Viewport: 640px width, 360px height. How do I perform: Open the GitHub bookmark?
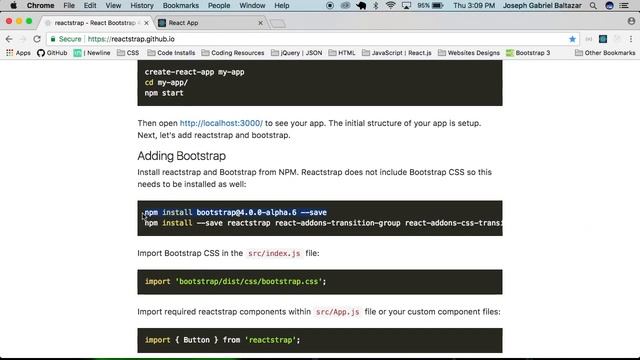click(x=52, y=53)
